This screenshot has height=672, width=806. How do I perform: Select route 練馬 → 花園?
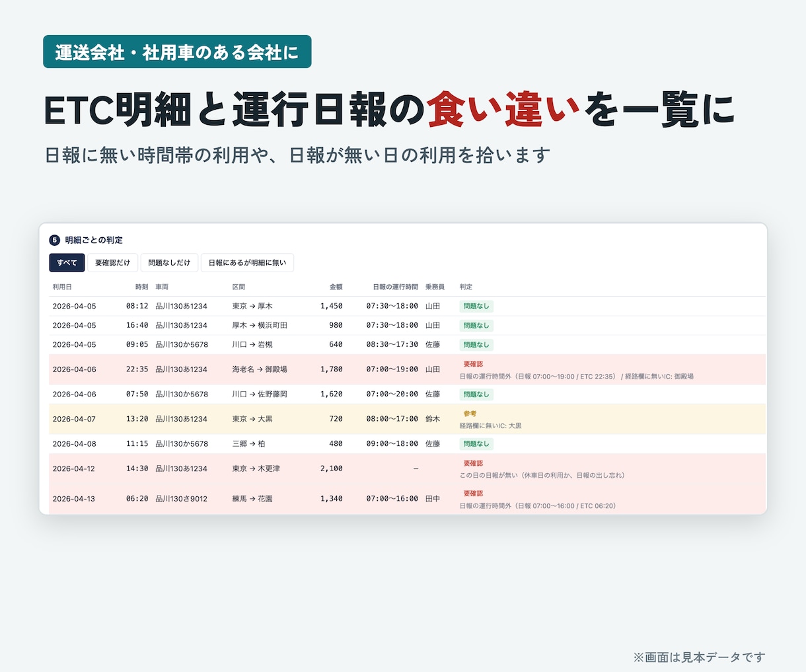(x=252, y=499)
